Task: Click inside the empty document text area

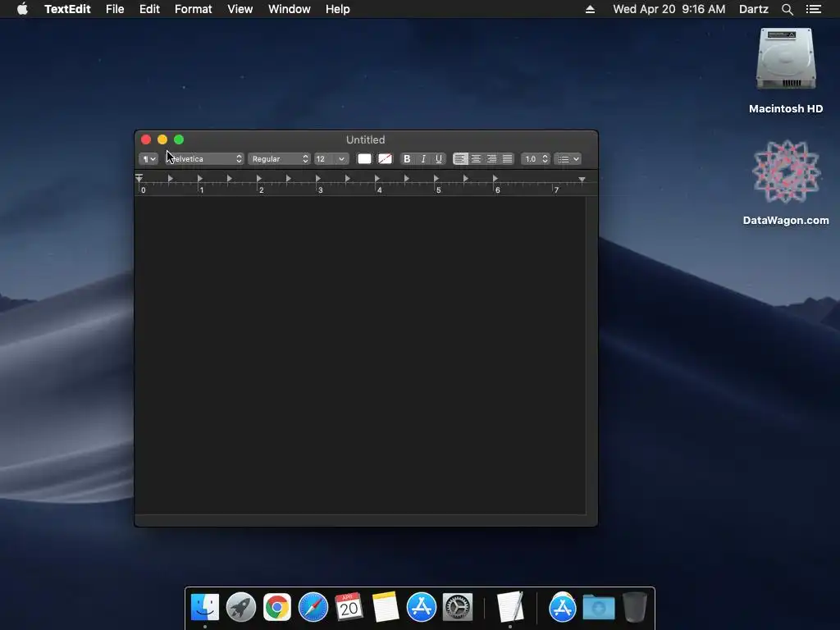Action: 360,354
